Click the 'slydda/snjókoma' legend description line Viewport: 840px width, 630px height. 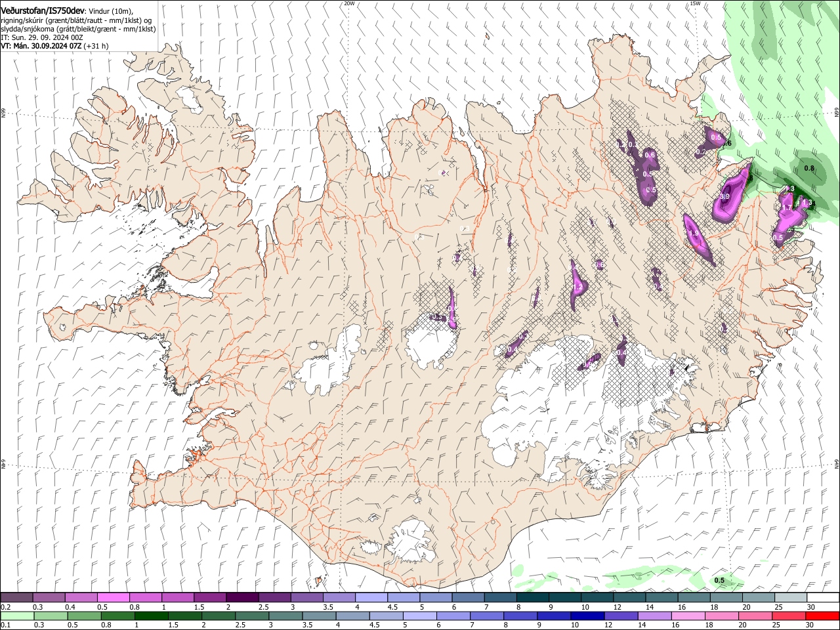click(78, 29)
